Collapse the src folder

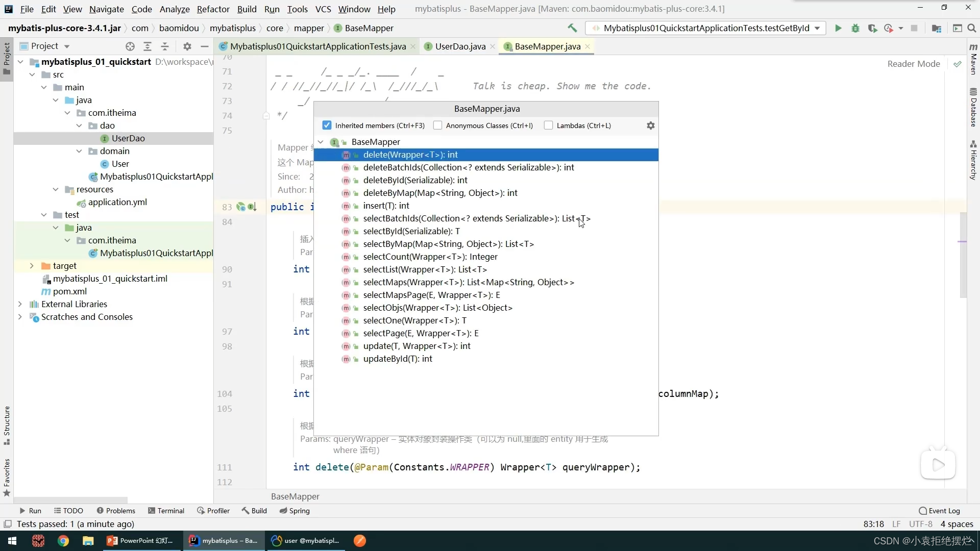tap(32, 74)
